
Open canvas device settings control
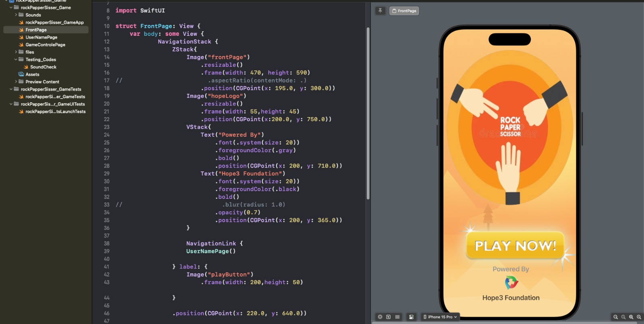(x=411, y=317)
